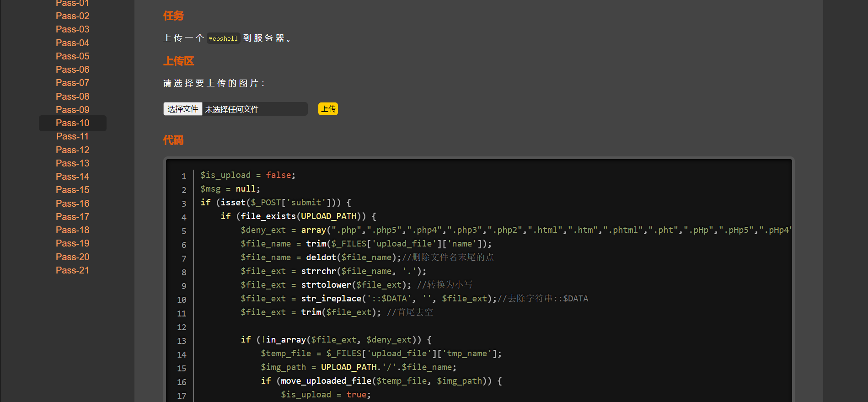Screen dimensions: 868x402
Task: Open the Pass-02 level link
Action: click(72, 16)
